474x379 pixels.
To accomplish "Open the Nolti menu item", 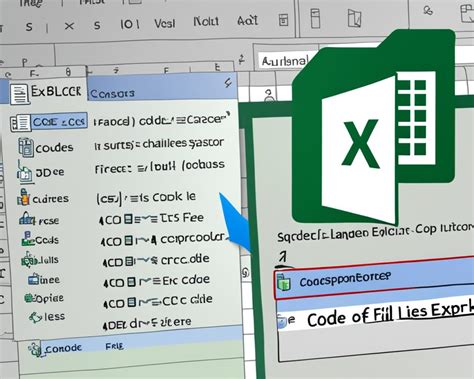I will click(x=206, y=22).
